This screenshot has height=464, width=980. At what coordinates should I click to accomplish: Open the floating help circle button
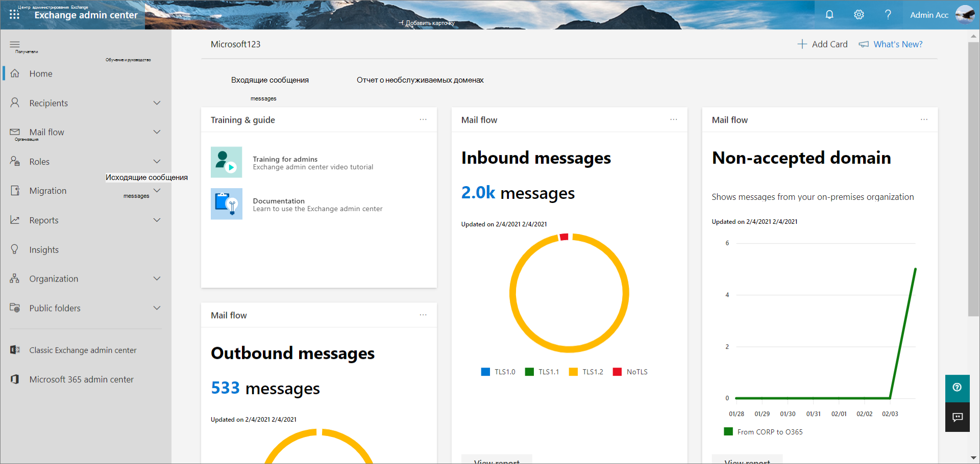tap(958, 388)
